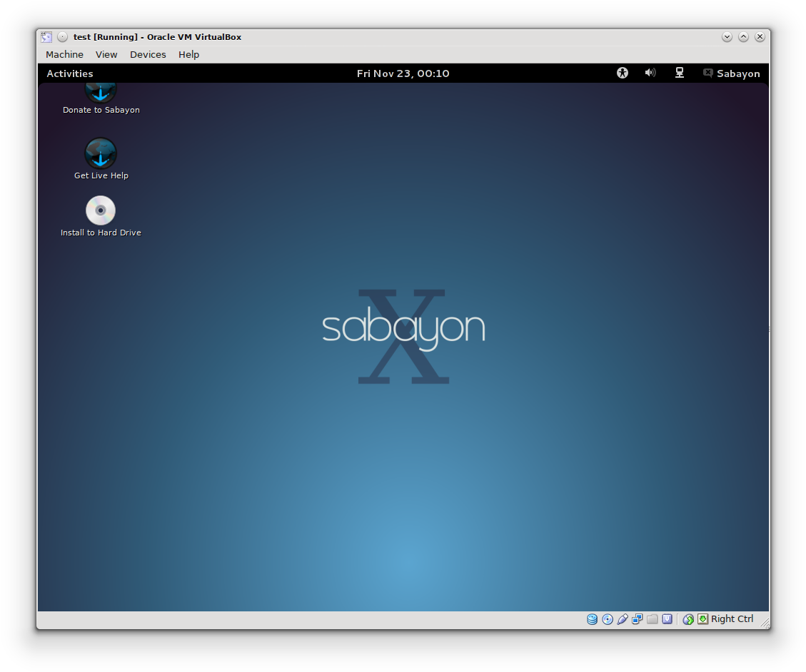
Task: Click the shared folders status icon
Action: pyautogui.click(x=652, y=619)
